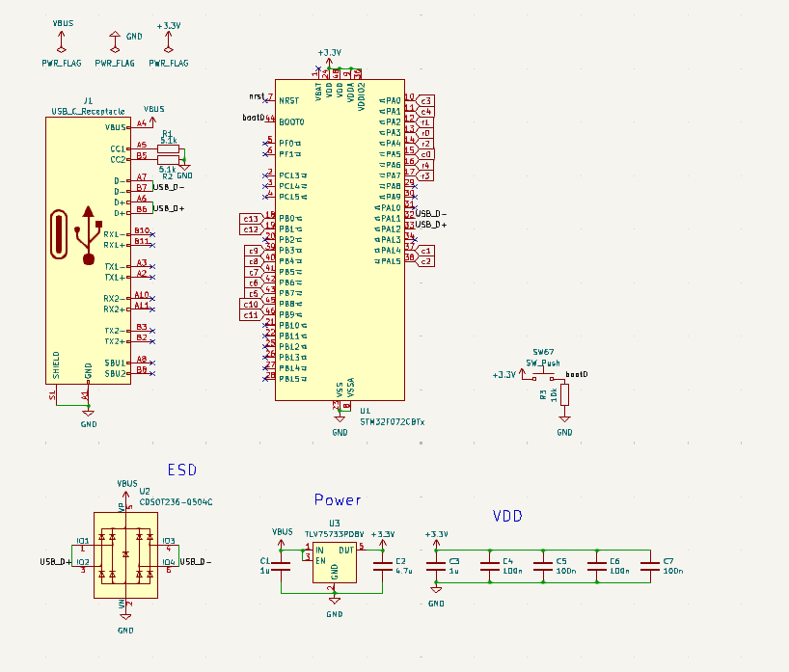
Task: Click the TLV75733PDBV regulator U3
Action: [334, 563]
